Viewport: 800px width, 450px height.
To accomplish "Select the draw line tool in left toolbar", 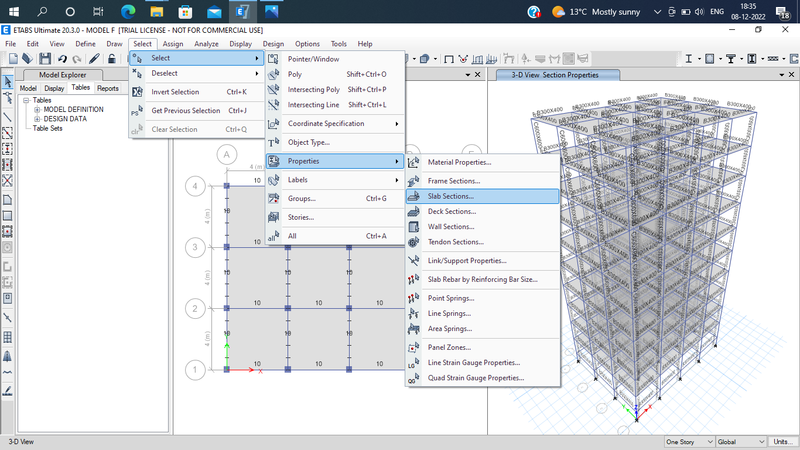I will tap(8, 117).
